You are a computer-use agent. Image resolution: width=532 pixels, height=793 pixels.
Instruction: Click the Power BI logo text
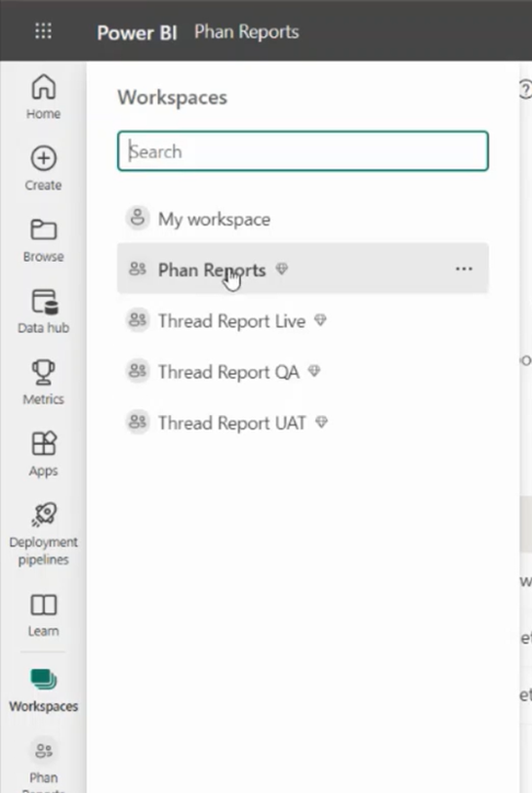coord(137,32)
